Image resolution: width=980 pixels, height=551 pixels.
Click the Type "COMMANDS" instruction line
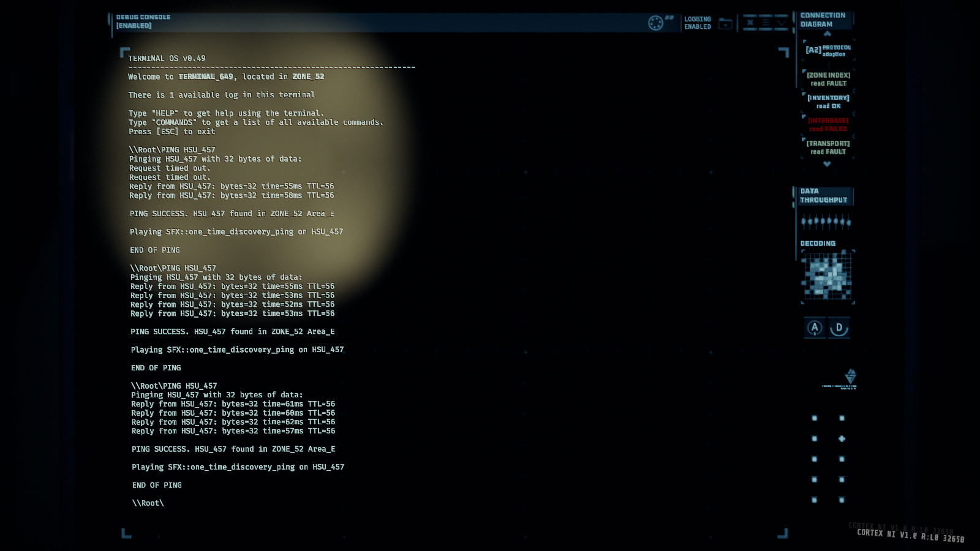pyautogui.click(x=255, y=122)
